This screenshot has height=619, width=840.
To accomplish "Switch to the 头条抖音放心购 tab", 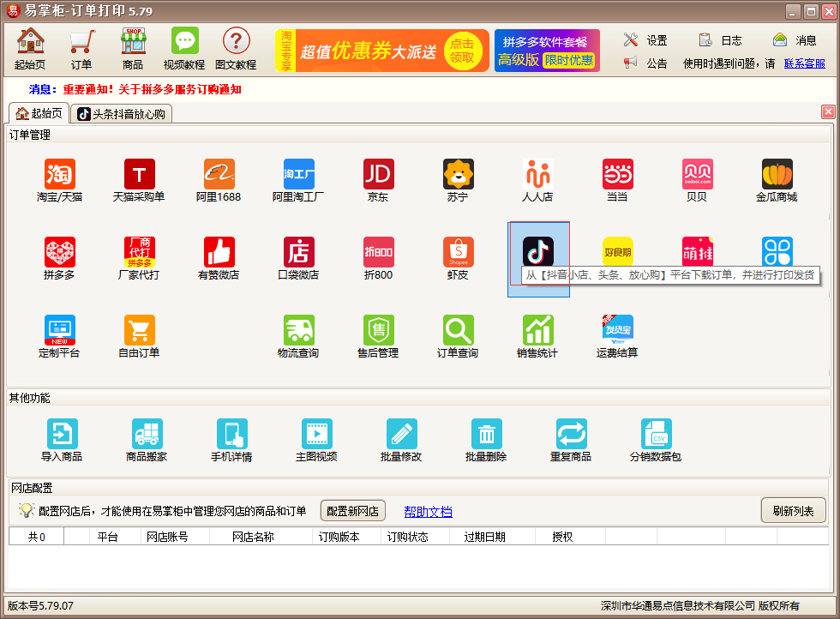I will 122,114.
